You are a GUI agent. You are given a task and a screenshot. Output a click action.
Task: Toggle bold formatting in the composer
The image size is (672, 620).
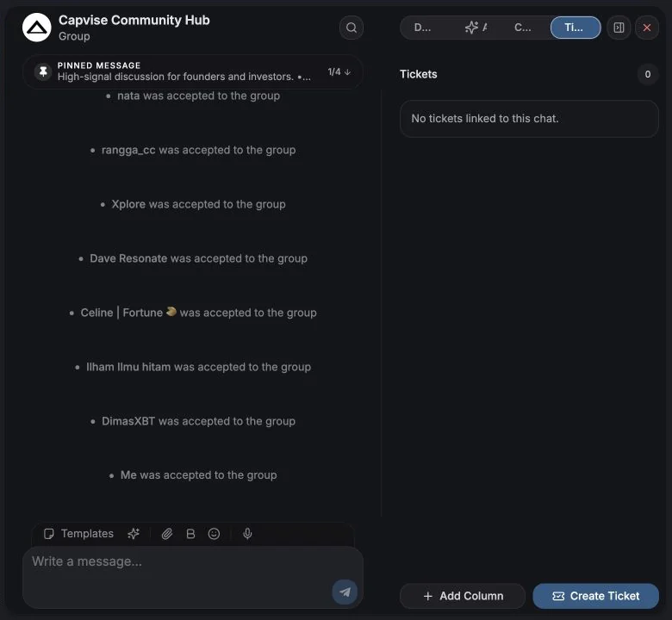click(190, 533)
